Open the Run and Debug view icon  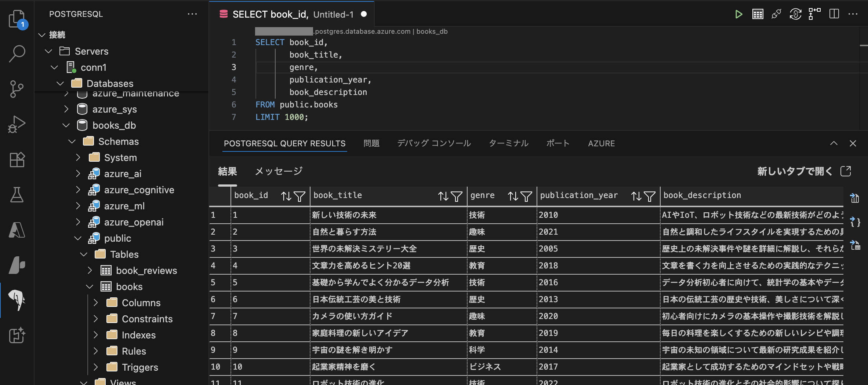[17, 124]
